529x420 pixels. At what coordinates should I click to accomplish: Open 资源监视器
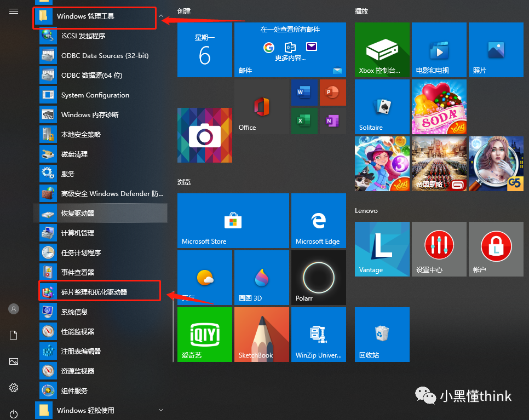(x=101, y=371)
